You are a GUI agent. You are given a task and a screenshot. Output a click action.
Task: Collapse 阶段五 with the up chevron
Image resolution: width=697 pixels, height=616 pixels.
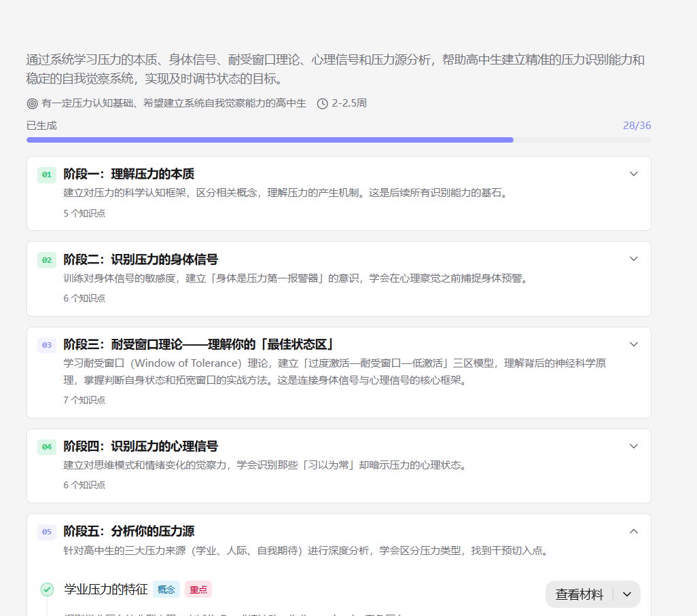pos(634,531)
